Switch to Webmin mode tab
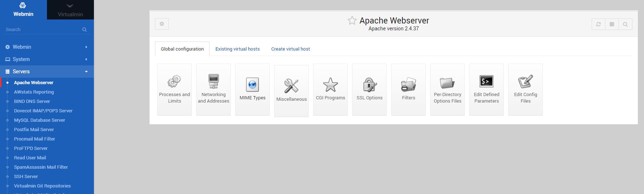Screen dimensions: 644x194 point(23,10)
